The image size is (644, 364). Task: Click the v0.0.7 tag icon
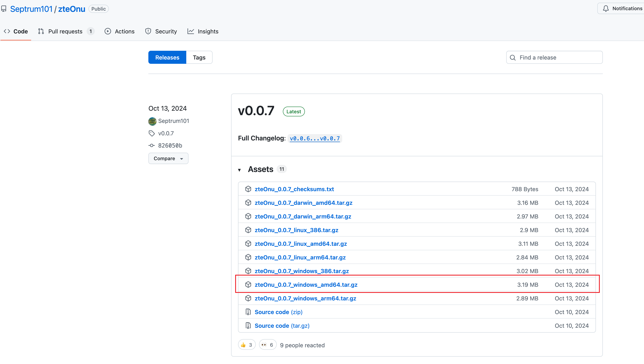pos(152,133)
